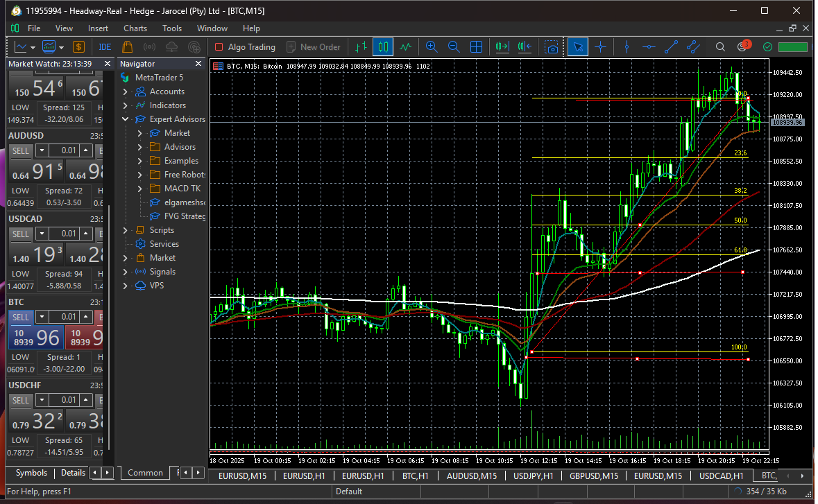Click the BTC SELL button
The height and width of the screenshot is (504, 818).
point(21,317)
